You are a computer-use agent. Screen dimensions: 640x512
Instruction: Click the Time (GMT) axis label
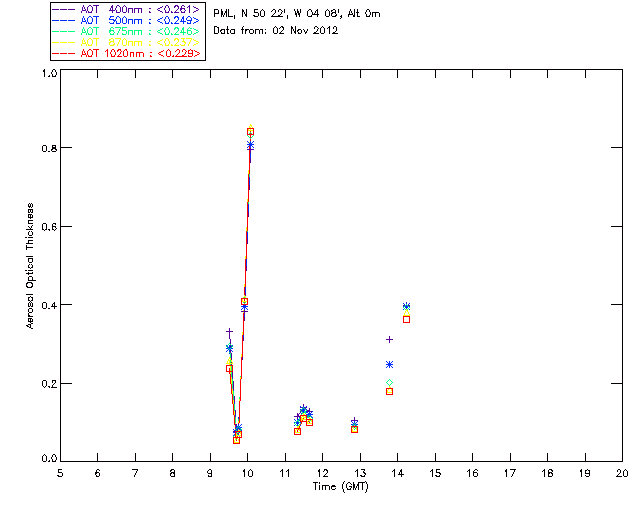[340, 487]
